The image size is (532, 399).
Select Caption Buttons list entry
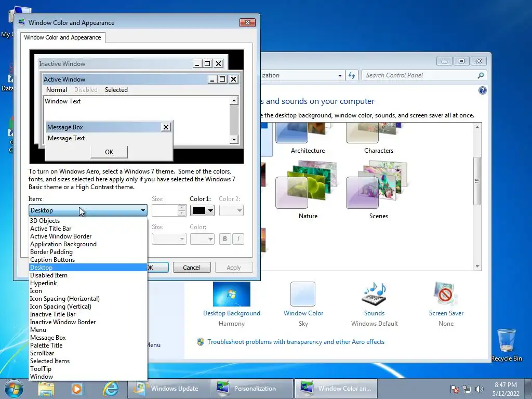tap(88, 260)
